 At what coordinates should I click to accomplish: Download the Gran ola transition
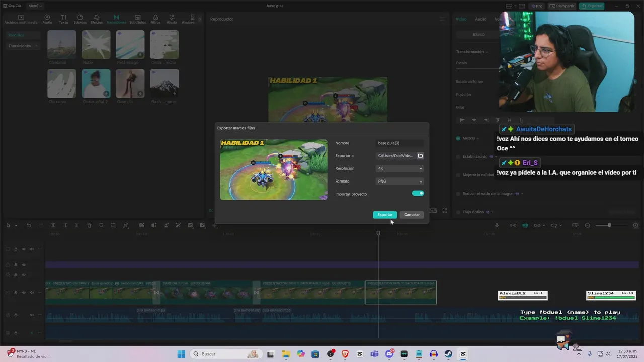click(x=140, y=93)
